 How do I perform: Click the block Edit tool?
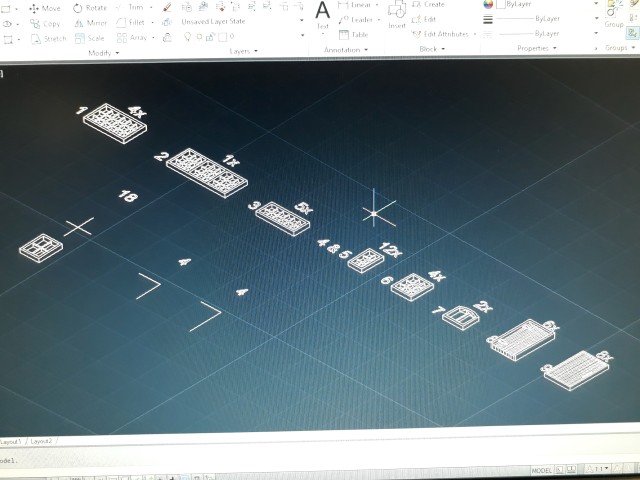(x=424, y=19)
